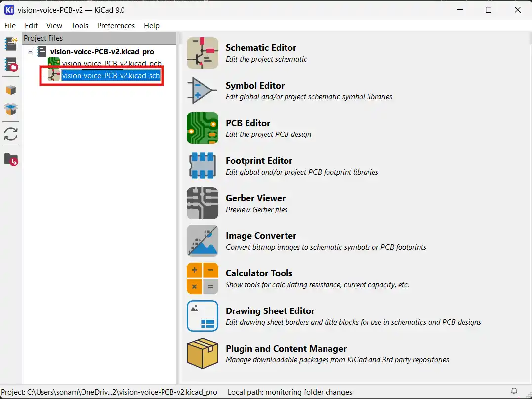The image size is (532, 399).
Task: Click 'Edit the project PCB design' description
Action: (268, 134)
